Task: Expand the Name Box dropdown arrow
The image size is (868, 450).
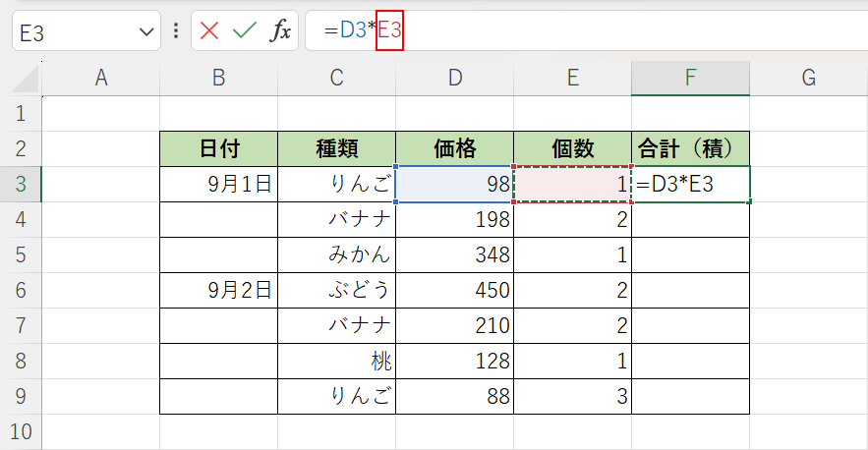Action: 147,32
